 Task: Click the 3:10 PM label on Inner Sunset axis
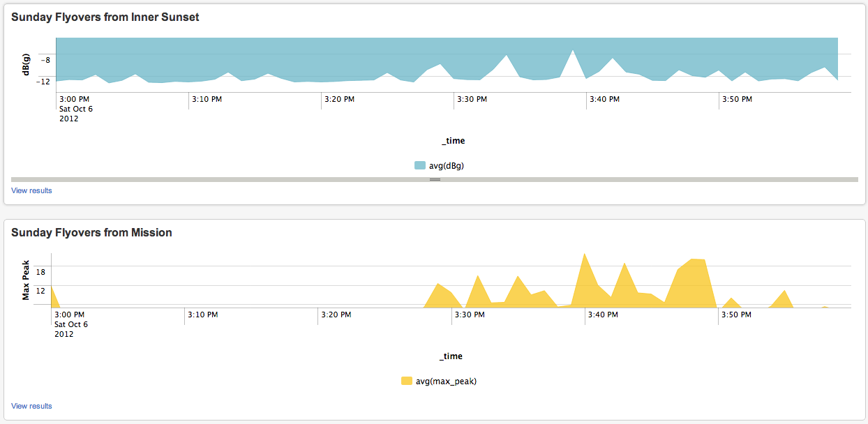[207, 100]
